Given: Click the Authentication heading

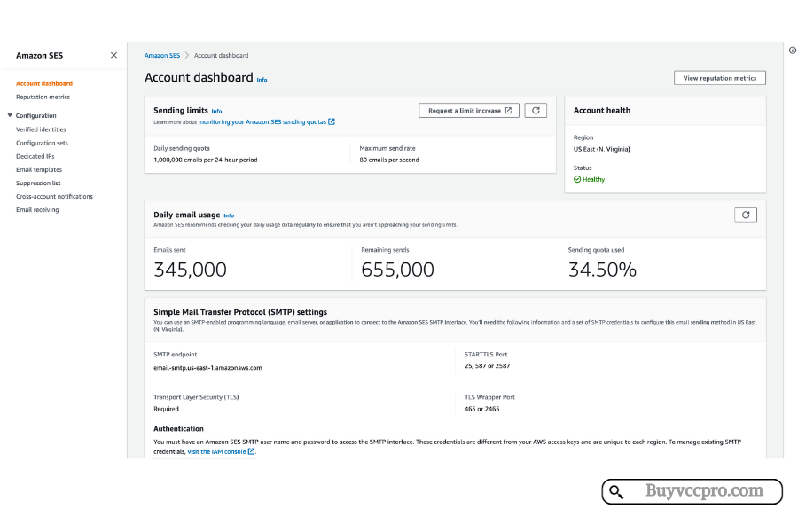Looking at the screenshot, I should tap(178, 428).
